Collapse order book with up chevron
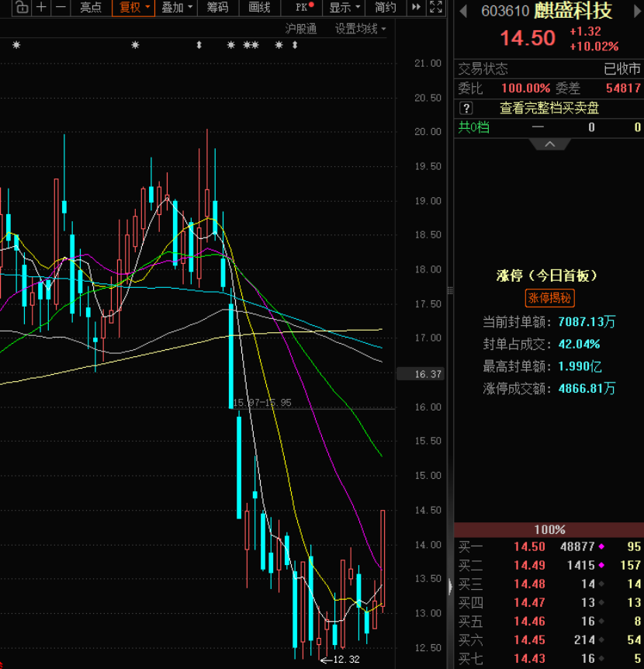The image size is (644, 669). [550, 144]
